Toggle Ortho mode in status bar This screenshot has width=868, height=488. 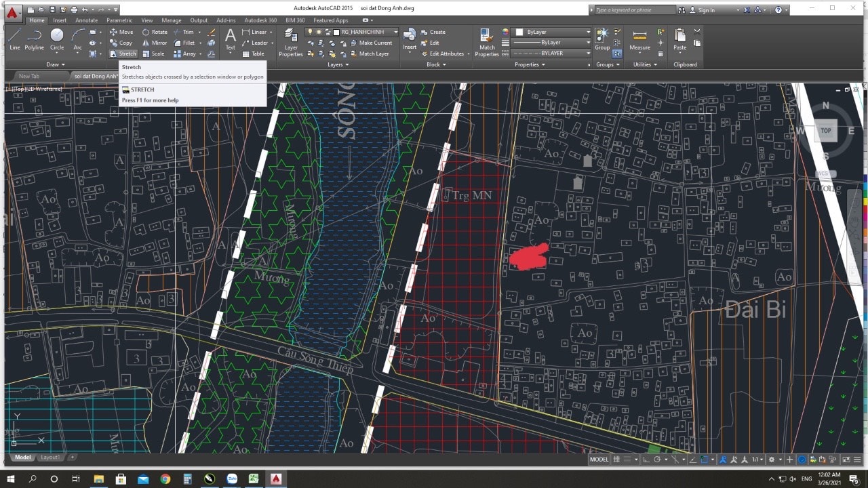click(x=647, y=460)
